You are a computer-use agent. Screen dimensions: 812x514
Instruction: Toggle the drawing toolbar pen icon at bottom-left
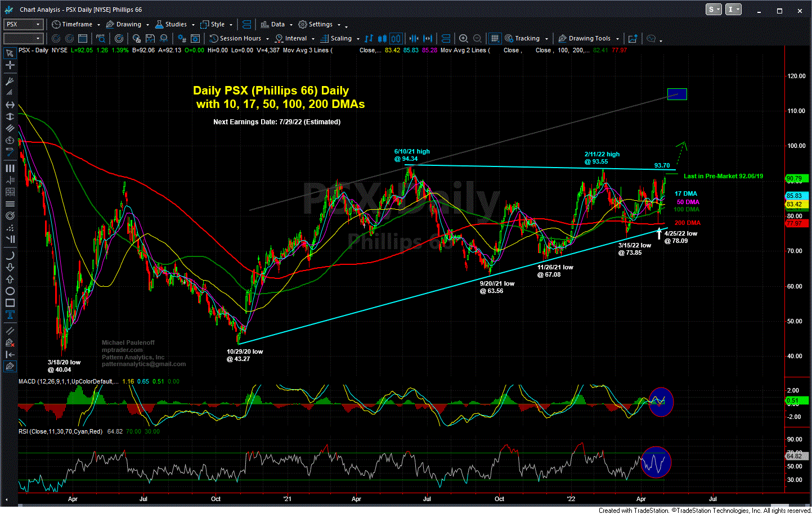coord(10,366)
